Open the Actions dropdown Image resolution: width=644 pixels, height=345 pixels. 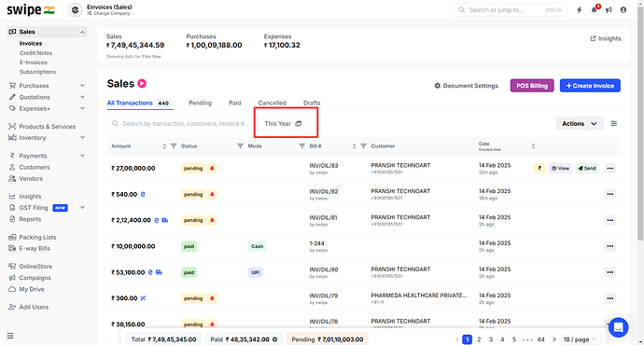pyautogui.click(x=580, y=123)
